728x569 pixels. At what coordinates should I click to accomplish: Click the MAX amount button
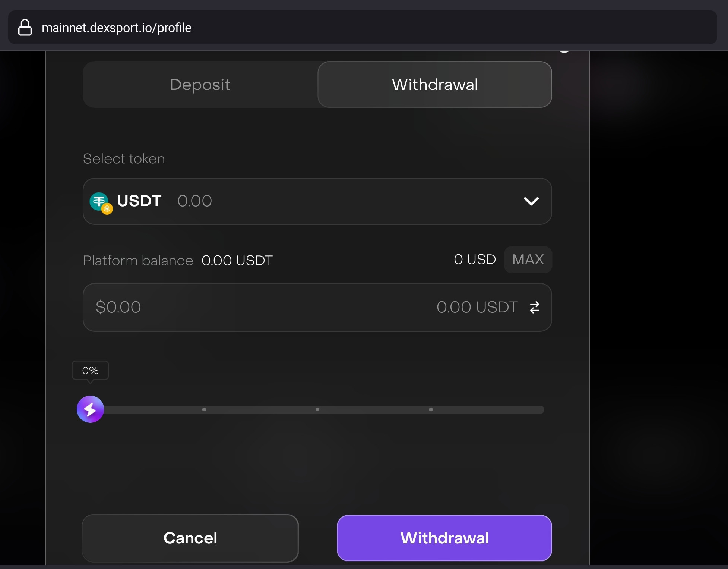tap(528, 260)
